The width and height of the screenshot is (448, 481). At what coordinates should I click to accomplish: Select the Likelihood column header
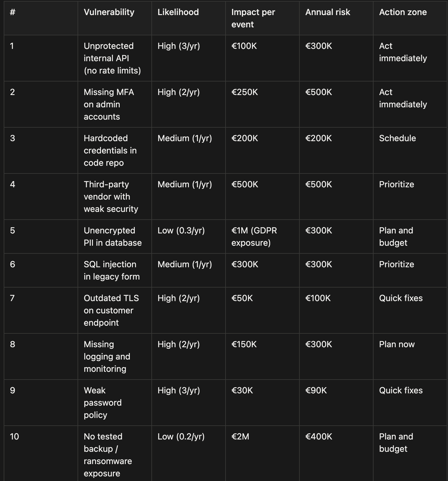(178, 12)
